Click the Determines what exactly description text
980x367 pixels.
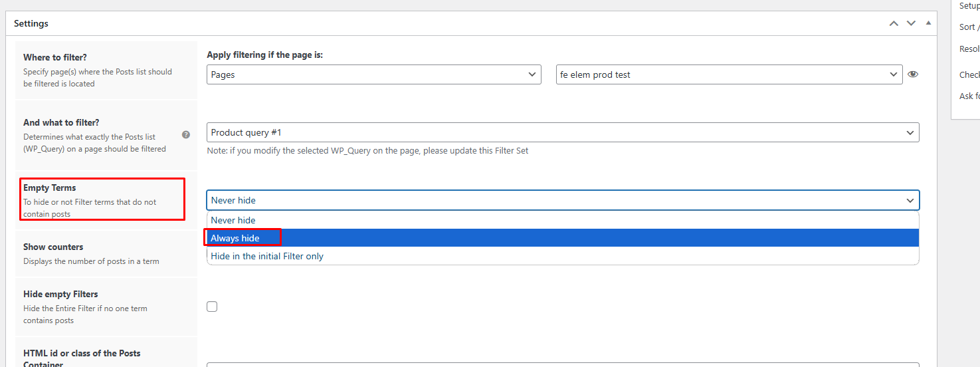coord(94,142)
